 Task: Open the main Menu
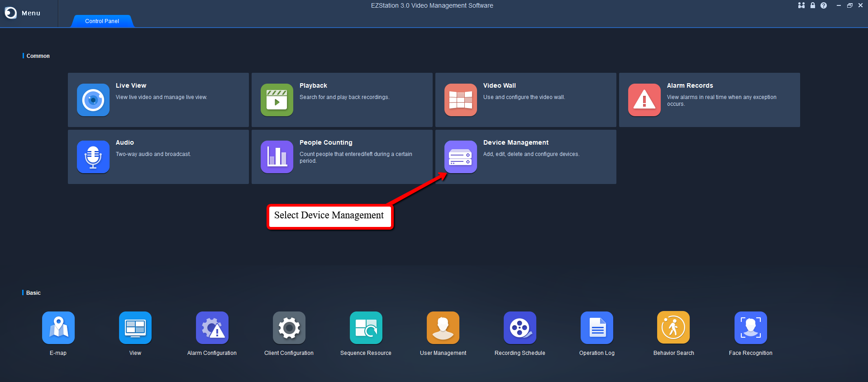[x=23, y=13]
